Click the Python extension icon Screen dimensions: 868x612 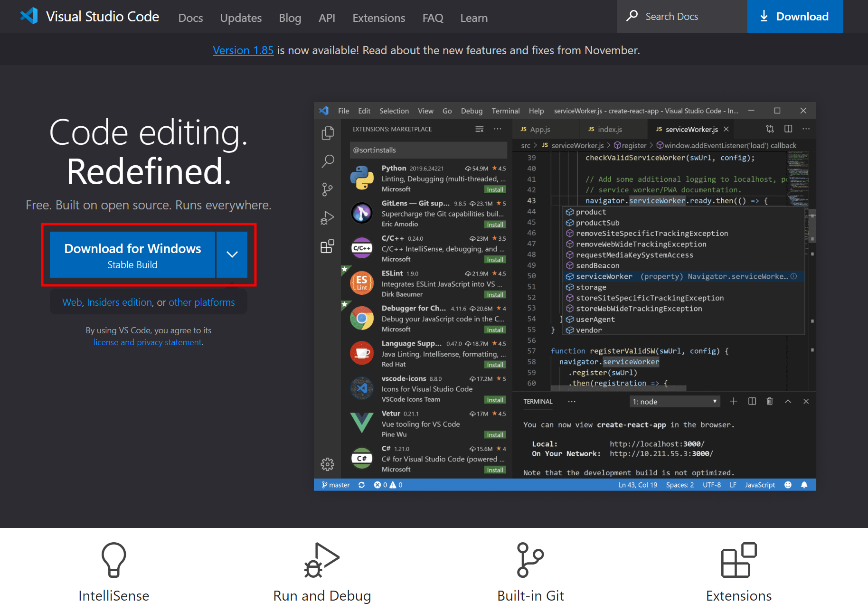click(x=362, y=178)
